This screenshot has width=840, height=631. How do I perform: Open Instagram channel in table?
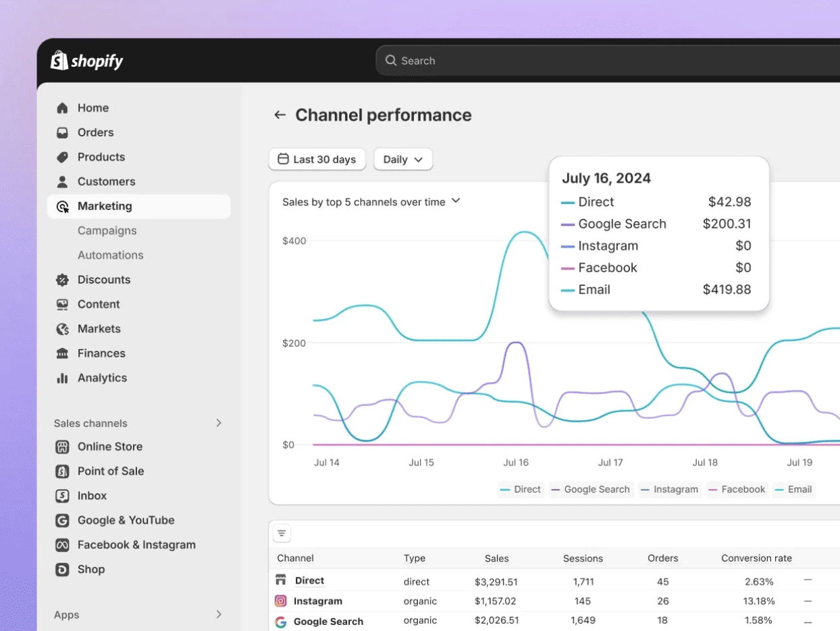(x=317, y=601)
